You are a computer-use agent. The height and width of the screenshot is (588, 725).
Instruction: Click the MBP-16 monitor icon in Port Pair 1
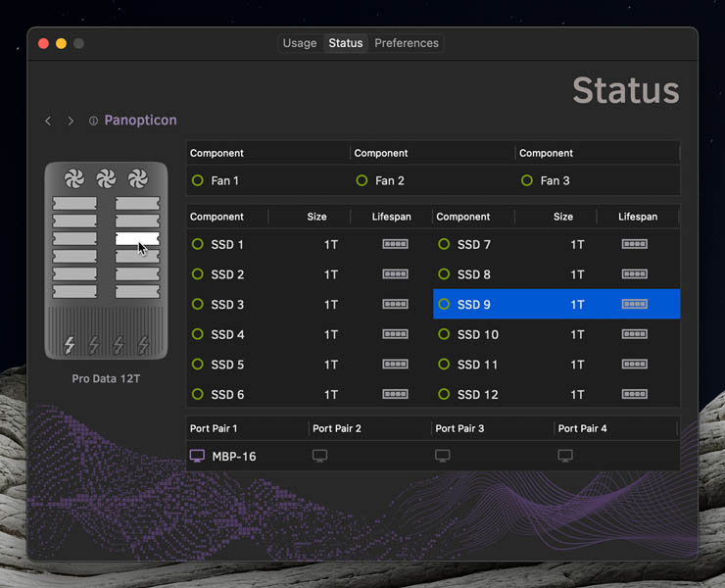197,456
